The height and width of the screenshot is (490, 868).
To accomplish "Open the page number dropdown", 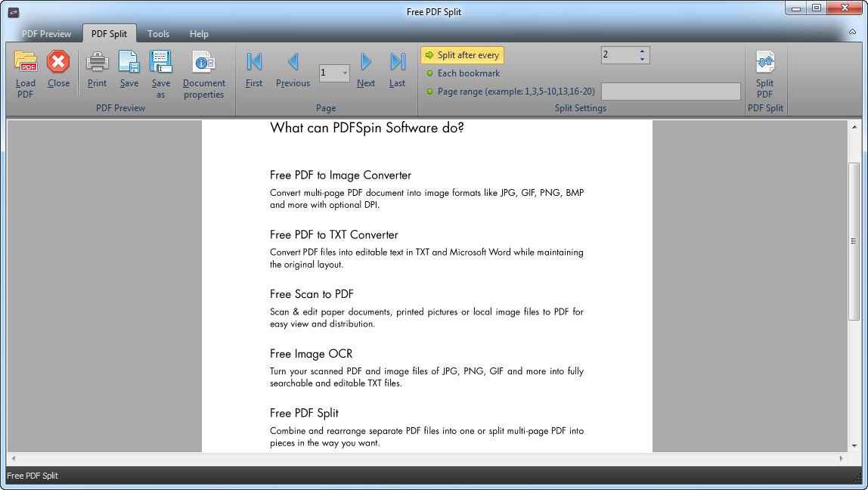I will click(x=345, y=73).
